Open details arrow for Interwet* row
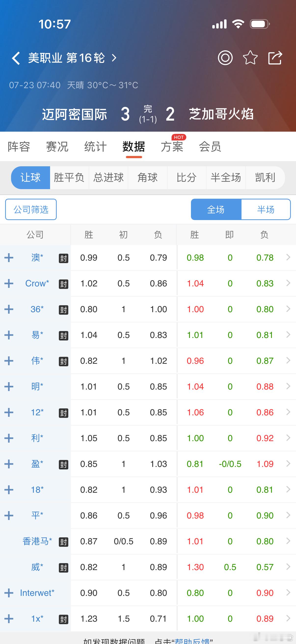Image resolution: width=296 pixels, height=644 pixels. 288,592
